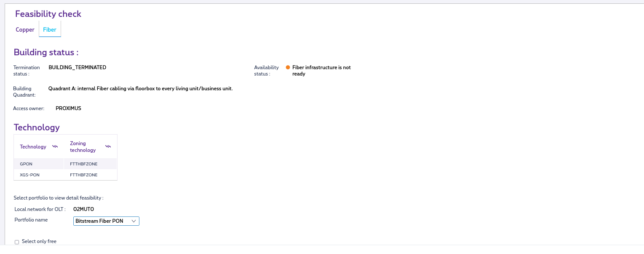Click the PROXIMUS access owner value
The width and height of the screenshot is (644, 254).
[68, 108]
